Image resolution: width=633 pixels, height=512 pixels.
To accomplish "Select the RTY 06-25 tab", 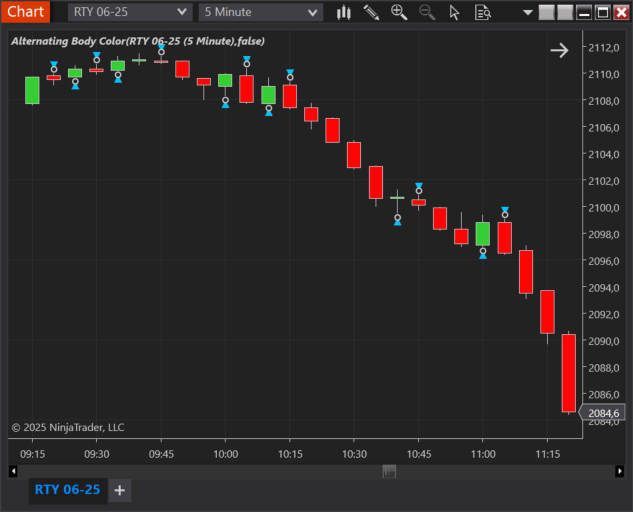I will click(x=67, y=490).
